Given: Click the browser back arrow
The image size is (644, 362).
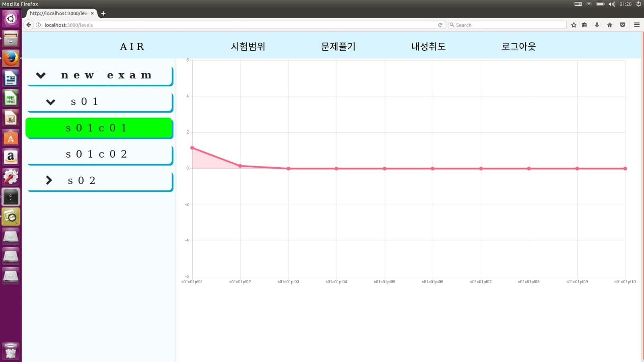Looking at the screenshot, I should 29,25.
